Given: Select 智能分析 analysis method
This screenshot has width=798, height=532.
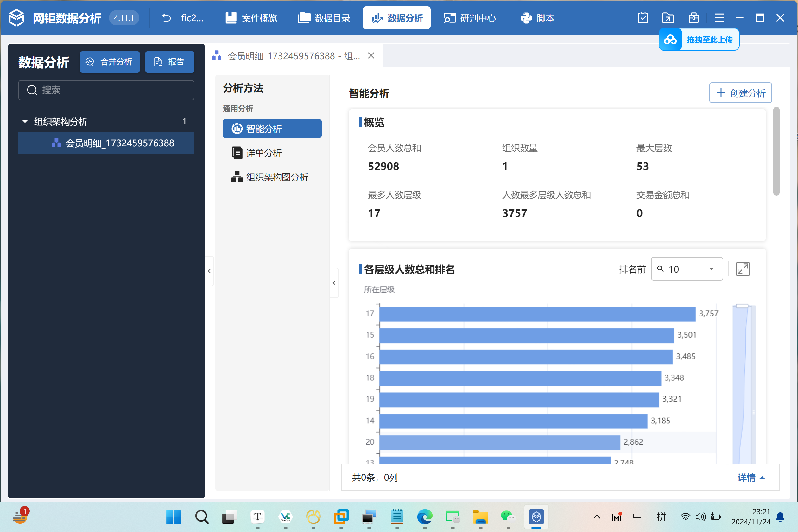Looking at the screenshot, I should [272, 129].
